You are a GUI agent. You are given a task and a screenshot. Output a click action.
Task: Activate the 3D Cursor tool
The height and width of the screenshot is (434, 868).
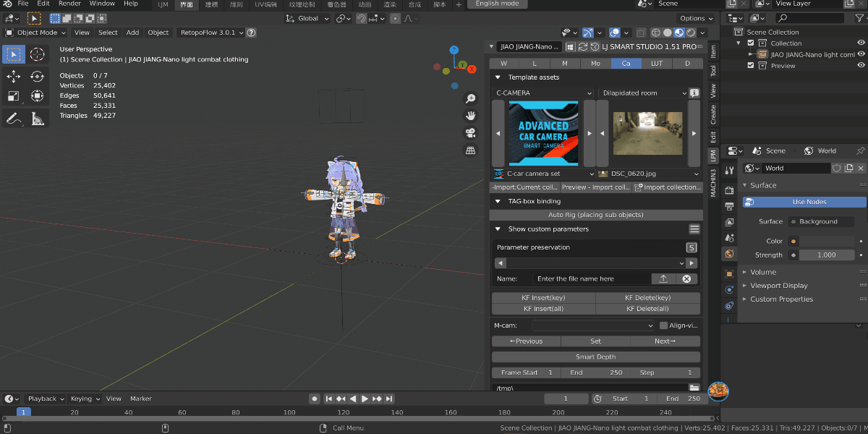tap(37, 54)
